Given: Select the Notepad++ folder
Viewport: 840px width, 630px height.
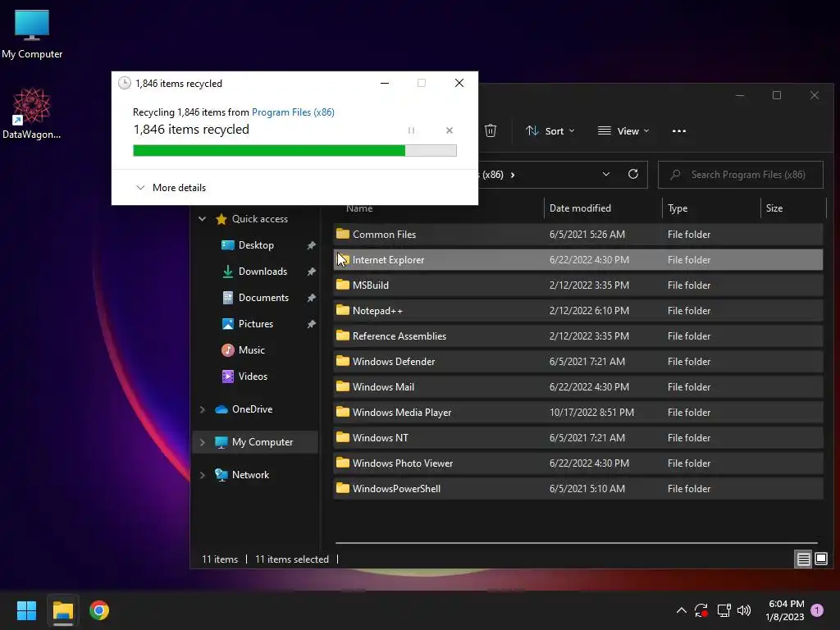Looking at the screenshot, I should click(578, 311).
